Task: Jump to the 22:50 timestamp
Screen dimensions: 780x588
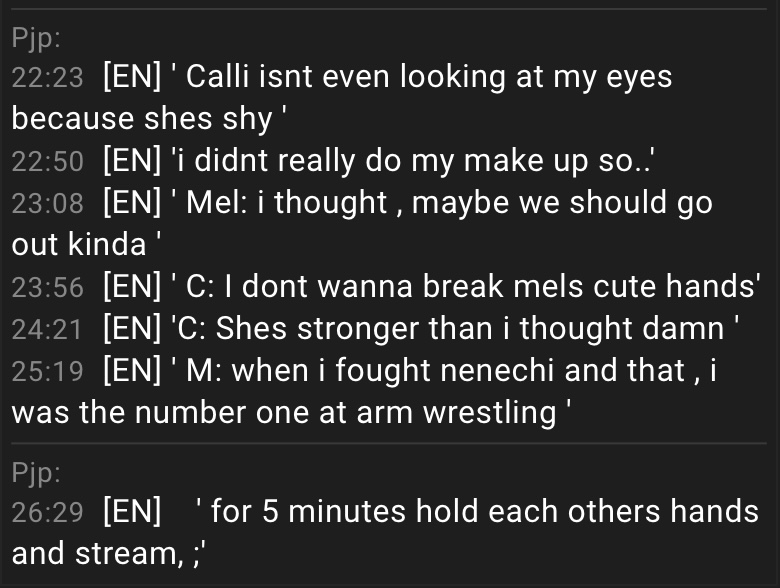Action: pyautogui.click(x=47, y=161)
